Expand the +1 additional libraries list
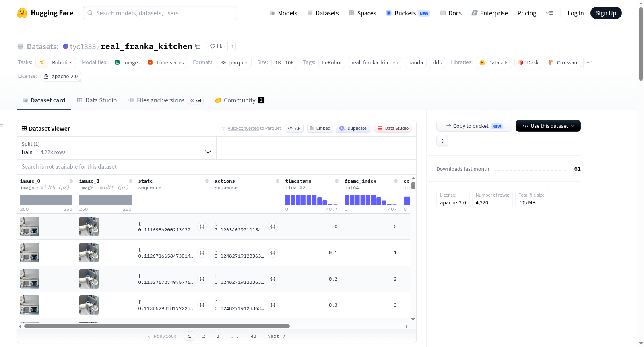This screenshot has height=347, width=644. (x=590, y=62)
